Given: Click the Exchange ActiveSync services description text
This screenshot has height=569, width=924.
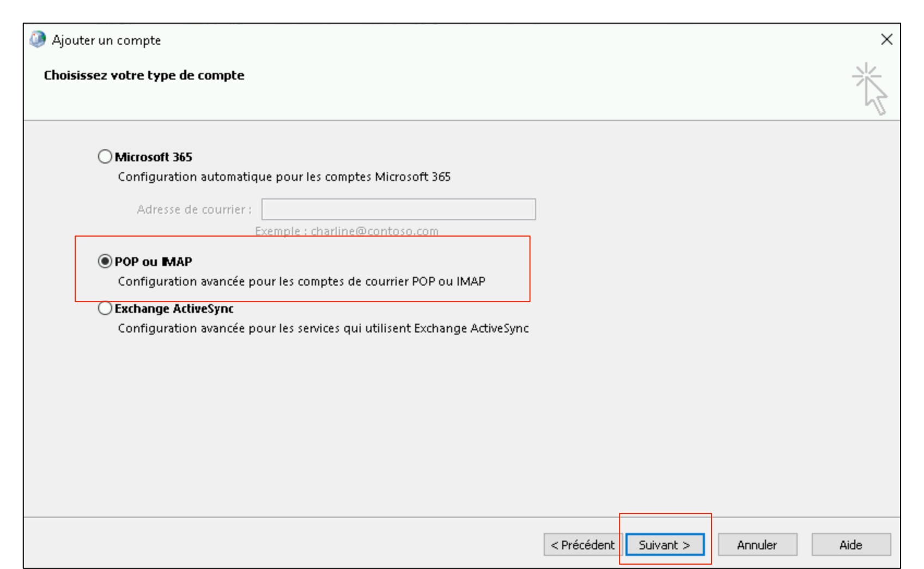Looking at the screenshot, I should 324,328.
